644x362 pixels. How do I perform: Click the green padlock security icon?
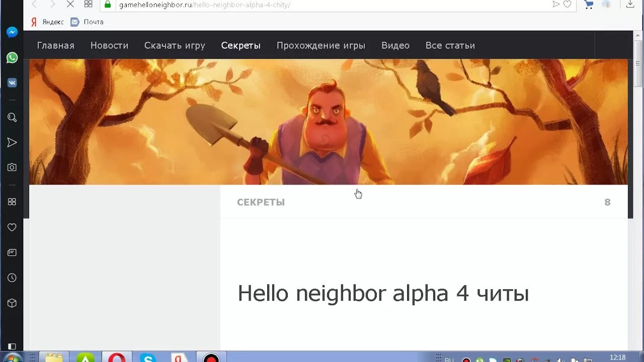107,5
